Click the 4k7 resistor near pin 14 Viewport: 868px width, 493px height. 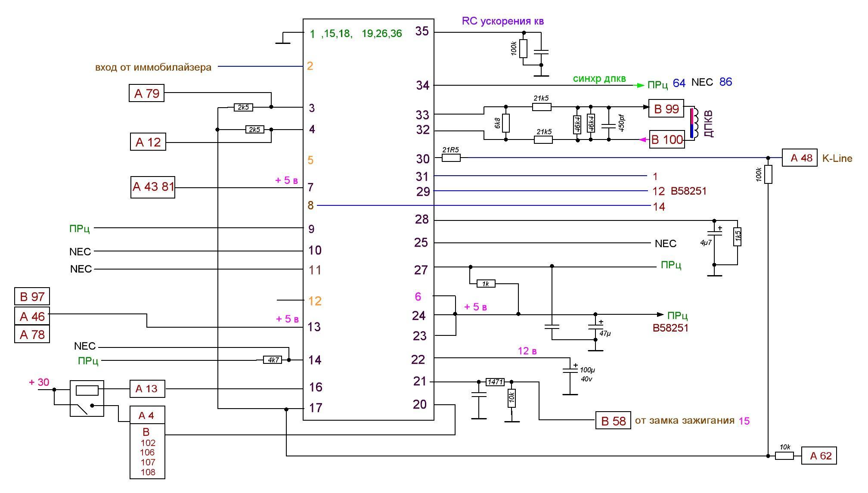pos(273,360)
